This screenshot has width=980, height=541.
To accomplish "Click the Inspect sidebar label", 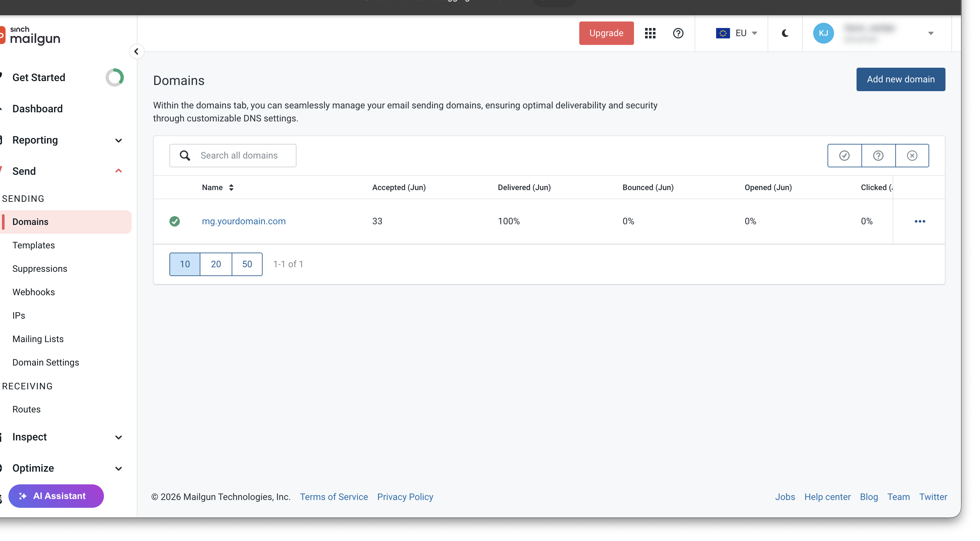I will 29,437.
